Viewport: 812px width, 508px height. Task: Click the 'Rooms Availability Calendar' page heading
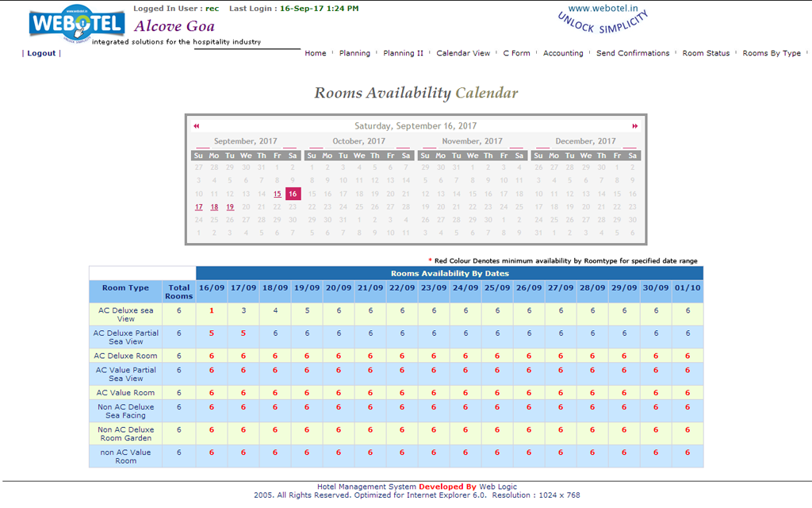416,93
